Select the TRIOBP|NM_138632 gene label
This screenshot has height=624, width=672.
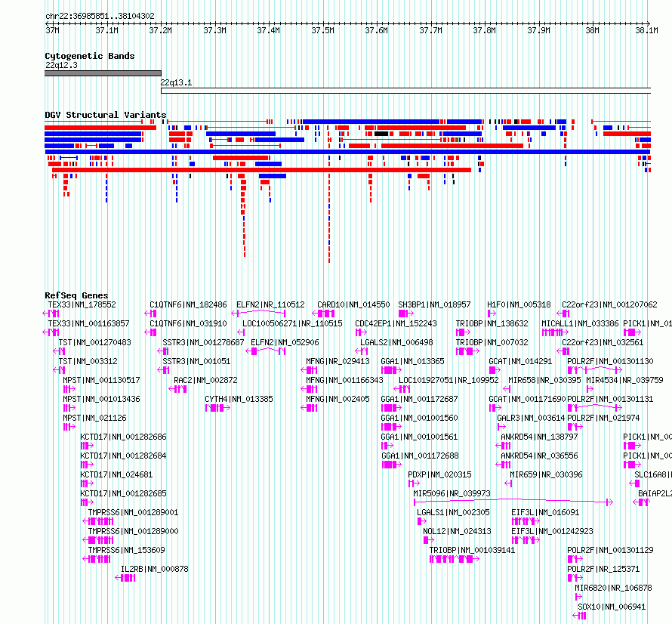click(x=492, y=323)
